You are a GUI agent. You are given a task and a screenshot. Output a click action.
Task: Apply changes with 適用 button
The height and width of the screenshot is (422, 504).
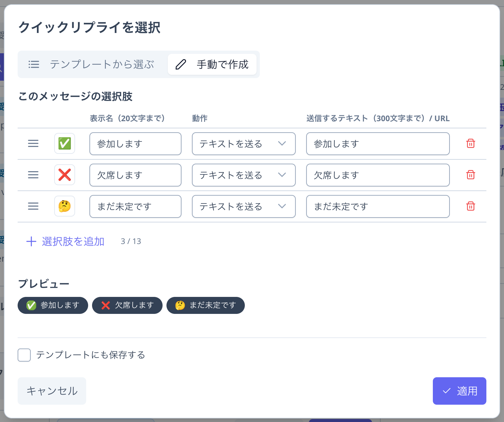coord(460,391)
